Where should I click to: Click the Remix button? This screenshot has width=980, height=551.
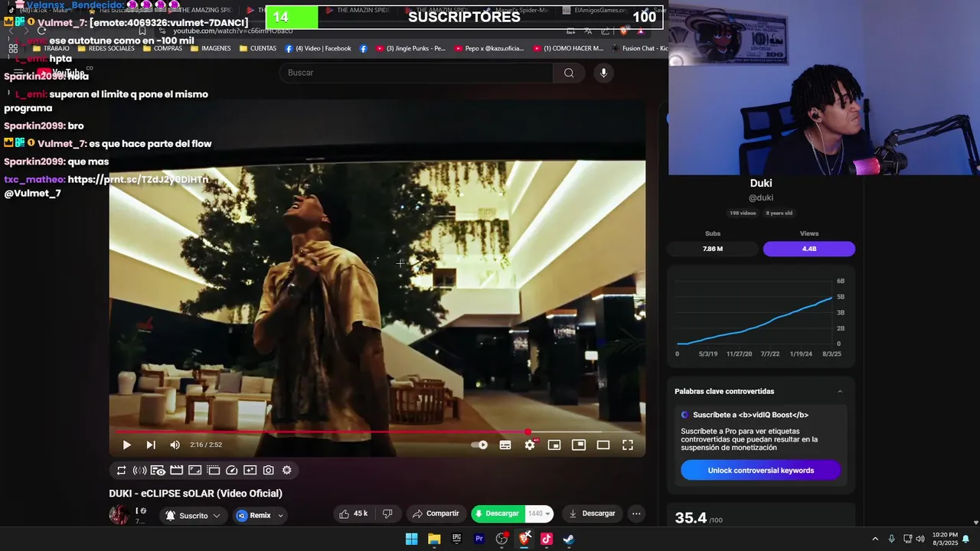coord(254,516)
